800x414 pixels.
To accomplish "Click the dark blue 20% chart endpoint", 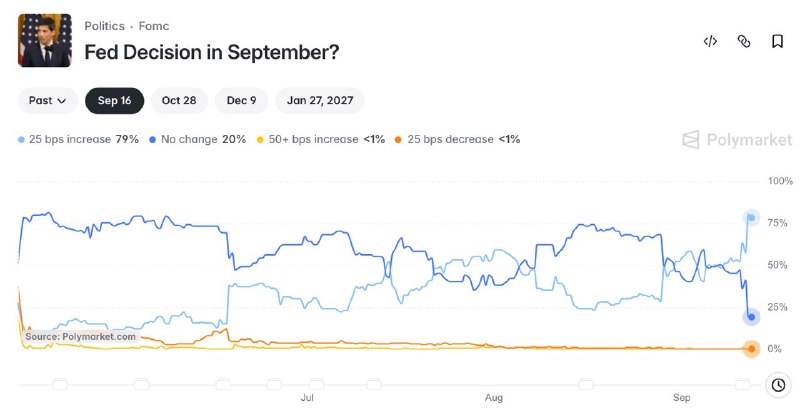I will (751, 317).
